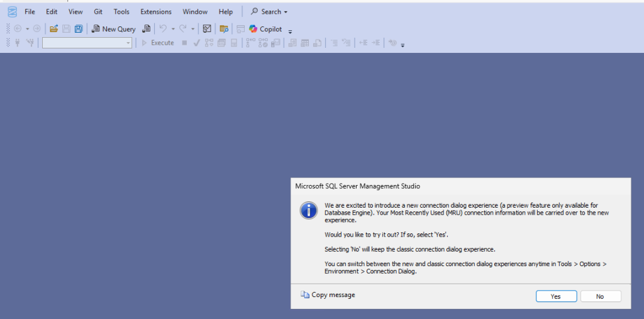Viewport: 644px width, 319px height.
Task: Open SQL editor toolbar overflow options arrow
Action: coord(402,45)
